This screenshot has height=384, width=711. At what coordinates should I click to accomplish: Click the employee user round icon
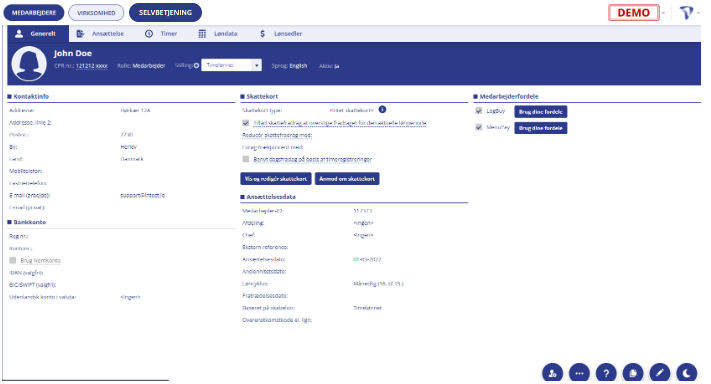552,374
